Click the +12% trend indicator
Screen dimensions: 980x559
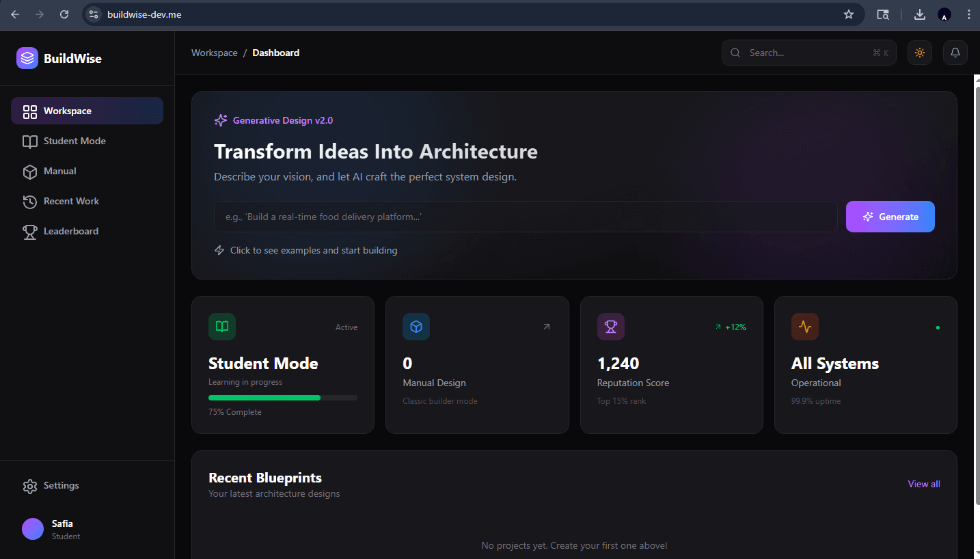pyautogui.click(x=731, y=327)
